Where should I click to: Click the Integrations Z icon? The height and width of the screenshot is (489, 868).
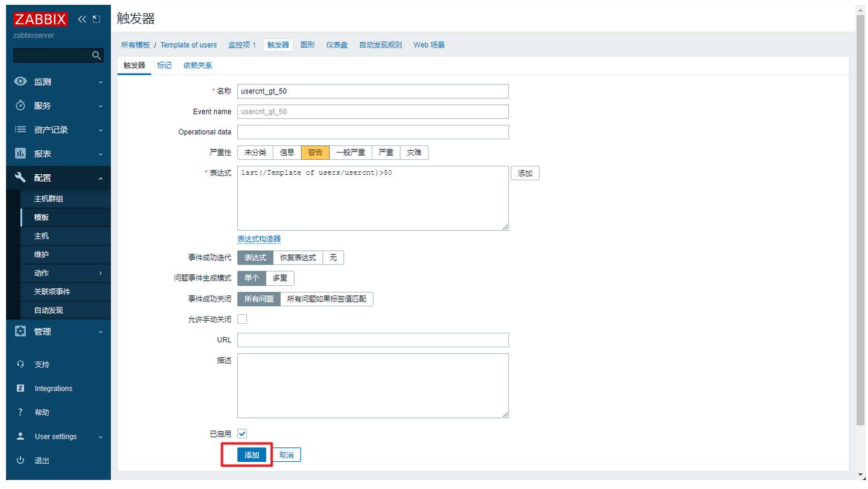click(20, 388)
